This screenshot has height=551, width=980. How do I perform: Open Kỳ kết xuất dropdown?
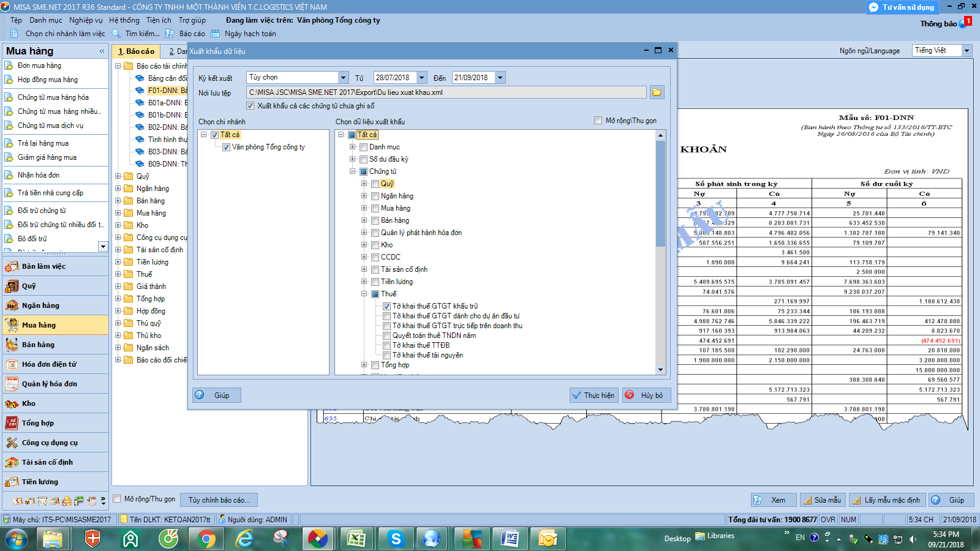coord(343,78)
